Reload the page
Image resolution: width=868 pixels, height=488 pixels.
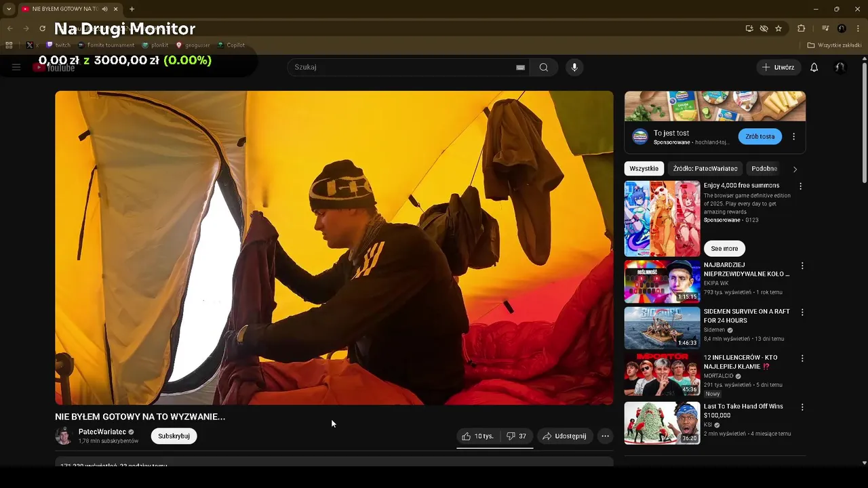(x=42, y=28)
